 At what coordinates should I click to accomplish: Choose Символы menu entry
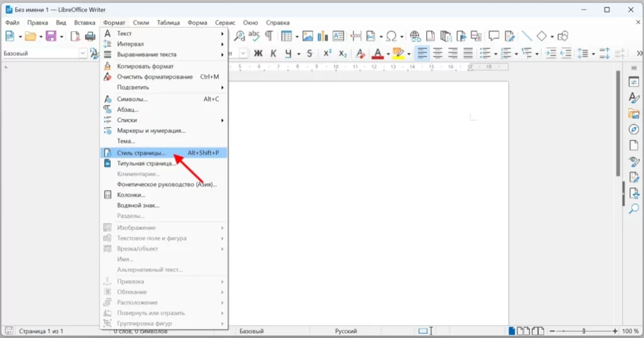click(x=164, y=99)
